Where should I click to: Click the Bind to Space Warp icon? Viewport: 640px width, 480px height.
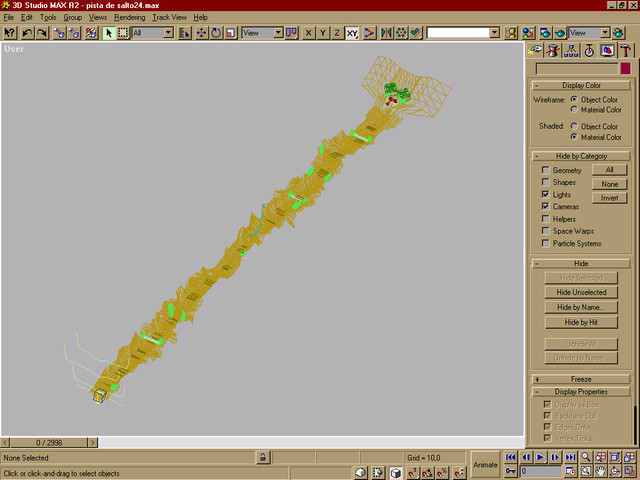coord(91,33)
